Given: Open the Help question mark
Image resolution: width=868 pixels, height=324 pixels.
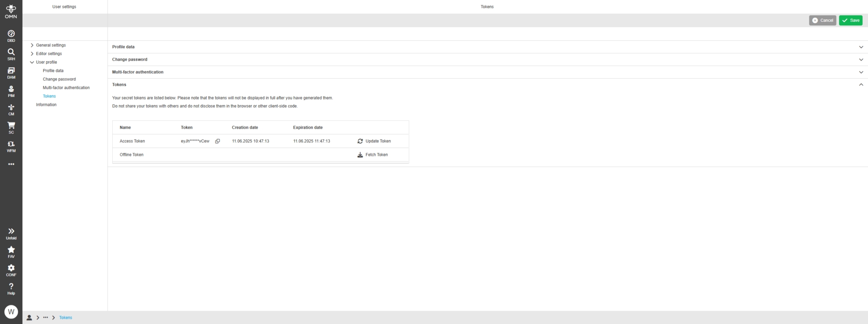Looking at the screenshot, I should pos(11,289).
